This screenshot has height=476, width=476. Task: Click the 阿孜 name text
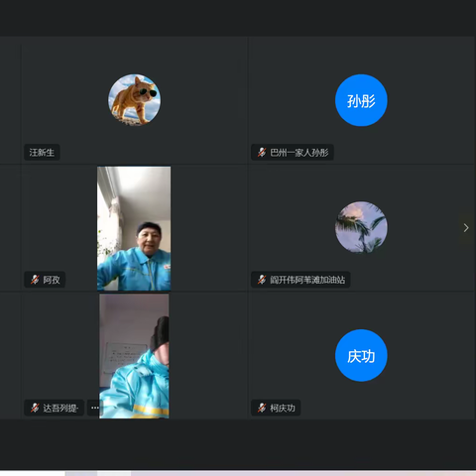point(52,280)
